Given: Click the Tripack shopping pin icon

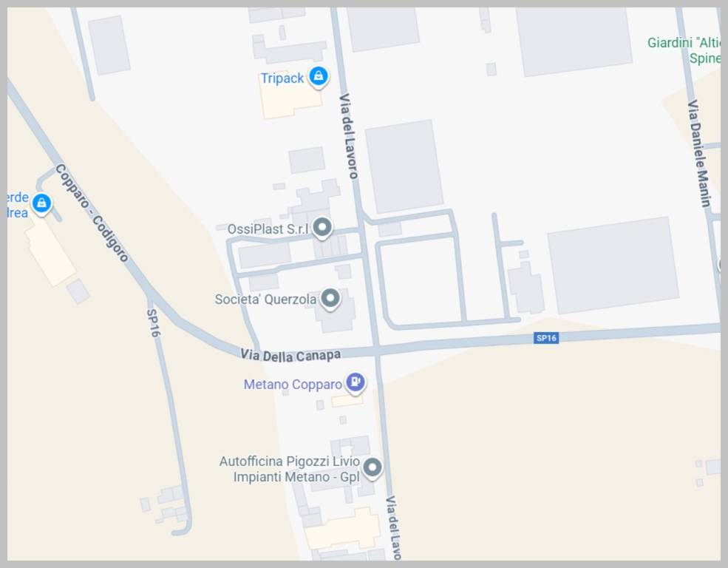Looking at the screenshot, I should click(x=319, y=76).
